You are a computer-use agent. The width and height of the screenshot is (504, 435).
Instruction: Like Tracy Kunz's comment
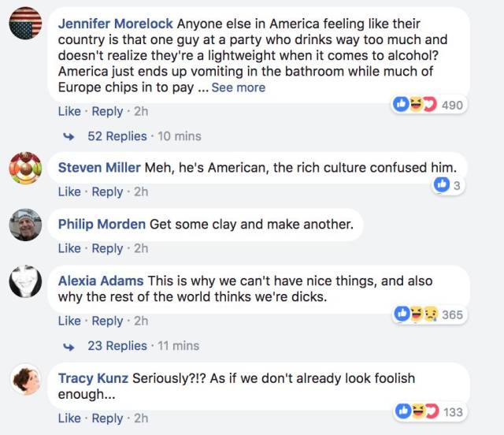tap(69, 418)
